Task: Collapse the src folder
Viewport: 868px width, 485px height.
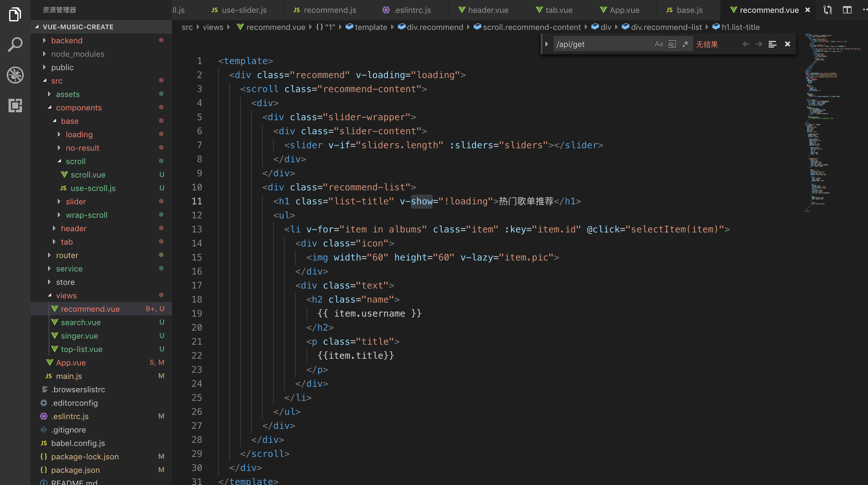Action: (101, 81)
